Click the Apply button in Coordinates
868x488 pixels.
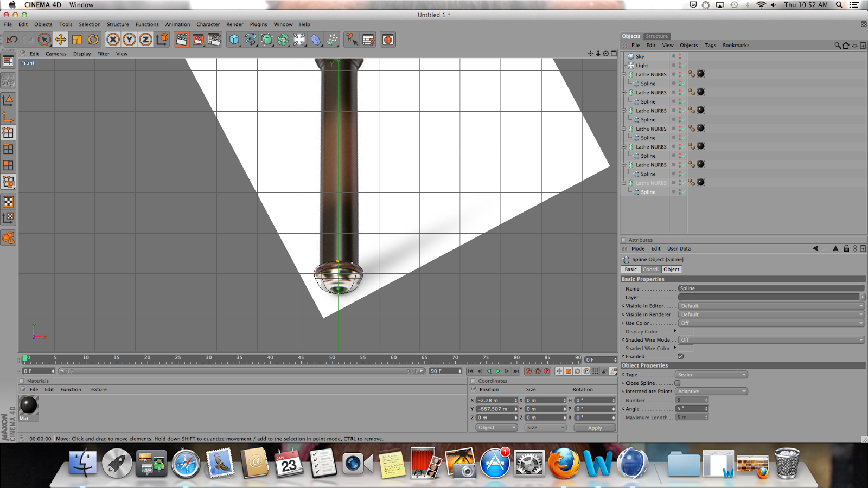tap(595, 428)
